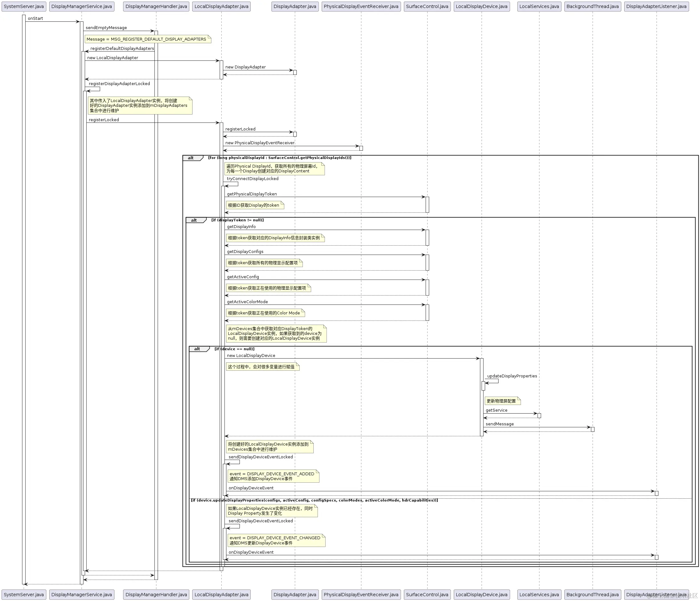Click the bottom SystemServer.java participant box

(24, 595)
